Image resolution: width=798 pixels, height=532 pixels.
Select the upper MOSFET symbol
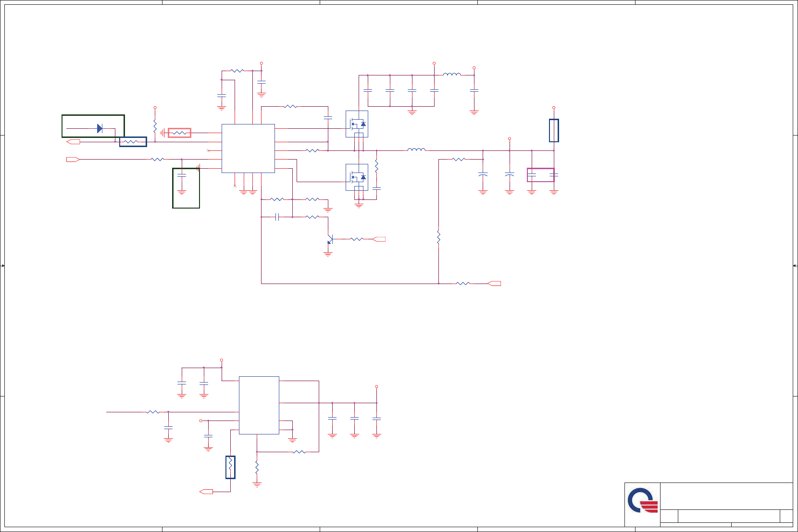click(357, 124)
